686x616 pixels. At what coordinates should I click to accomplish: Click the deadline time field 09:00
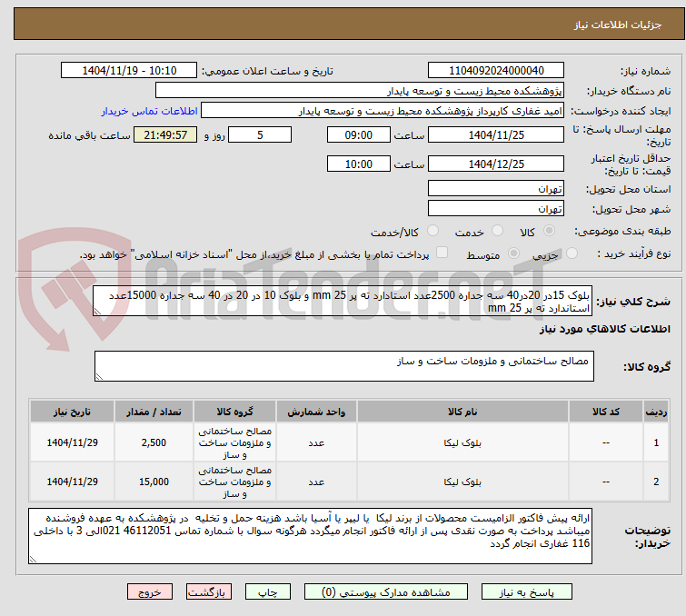click(358, 134)
